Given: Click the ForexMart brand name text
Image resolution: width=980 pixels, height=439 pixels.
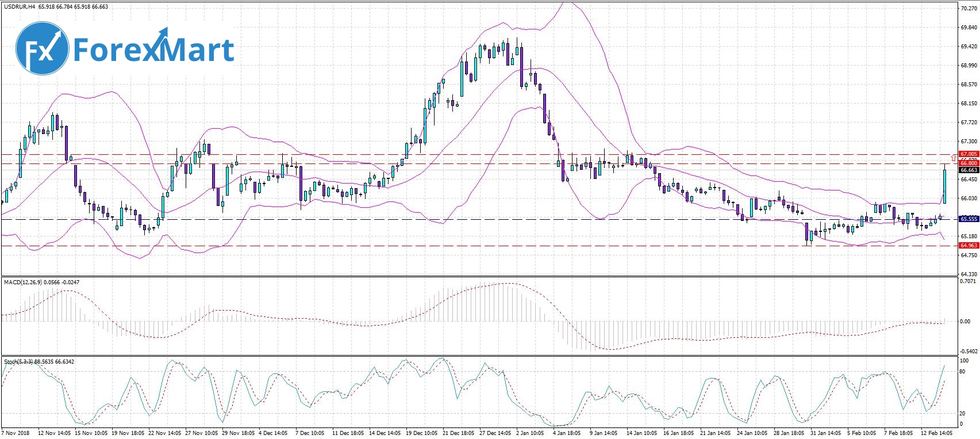Looking at the screenshot, I should pyautogui.click(x=153, y=49).
